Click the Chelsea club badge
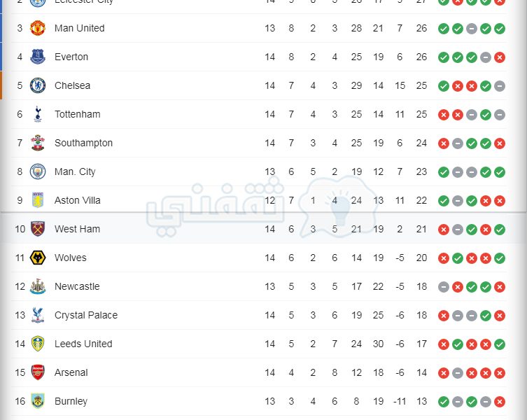The width and height of the screenshot is (527, 420). (38, 85)
